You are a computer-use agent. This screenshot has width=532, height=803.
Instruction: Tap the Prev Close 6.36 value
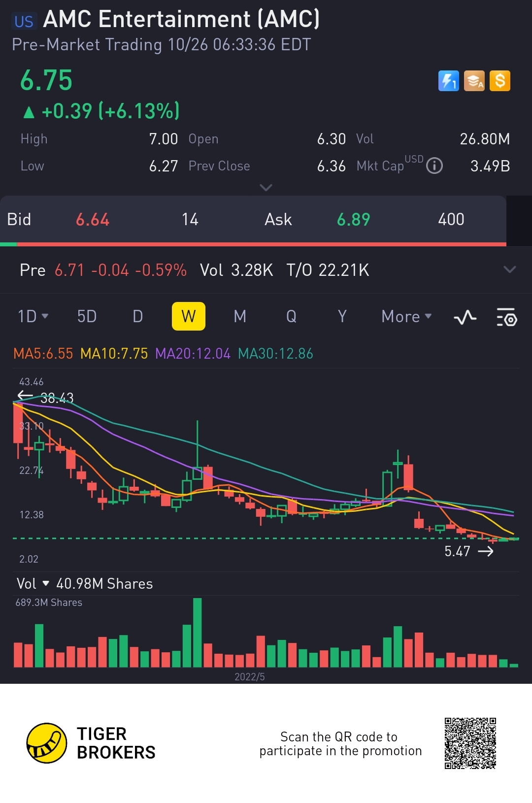click(332, 166)
